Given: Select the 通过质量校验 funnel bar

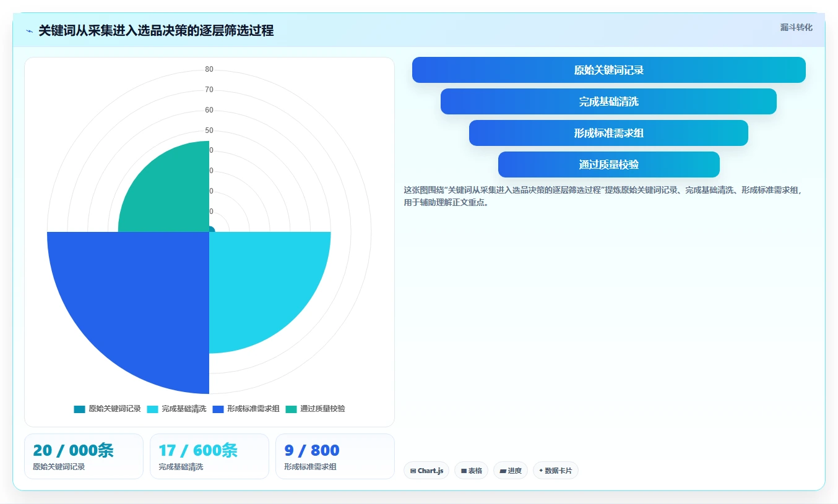Looking at the screenshot, I should point(609,164).
